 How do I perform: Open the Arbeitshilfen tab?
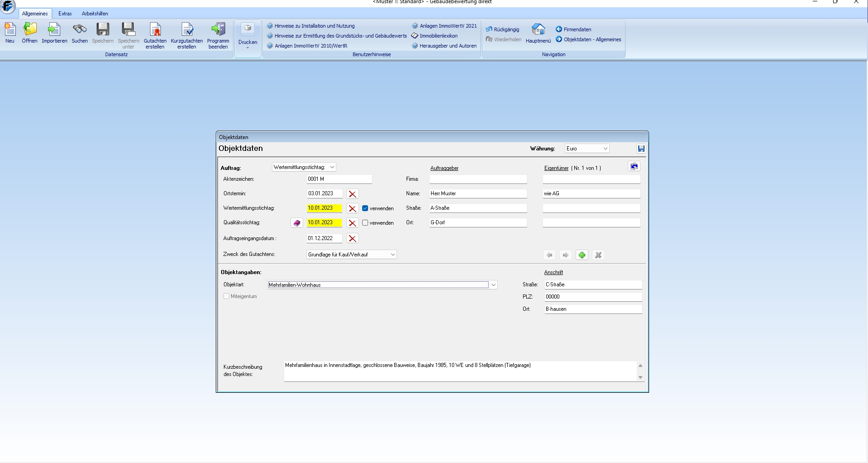95,14
